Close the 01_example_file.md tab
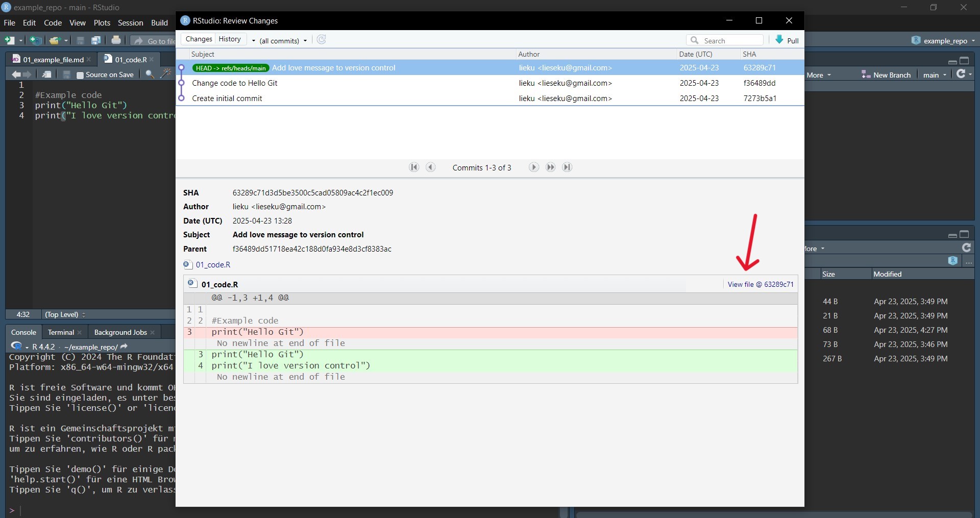980x518 pixels. click(89, 60)
